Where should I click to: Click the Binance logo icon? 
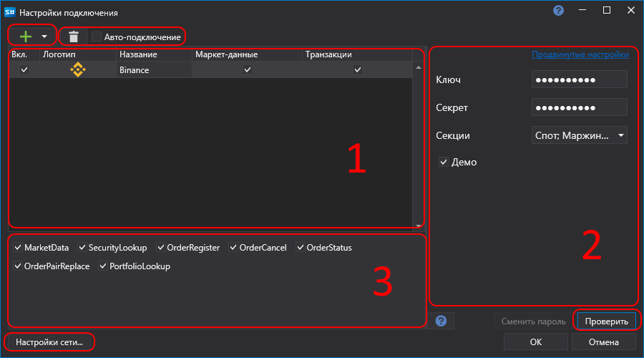(77, 69)
